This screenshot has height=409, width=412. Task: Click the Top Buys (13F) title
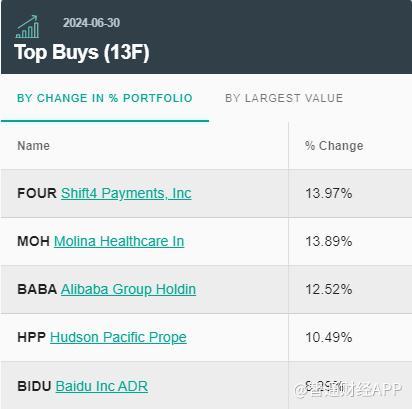pyautogui.click(x=82, y=53)
